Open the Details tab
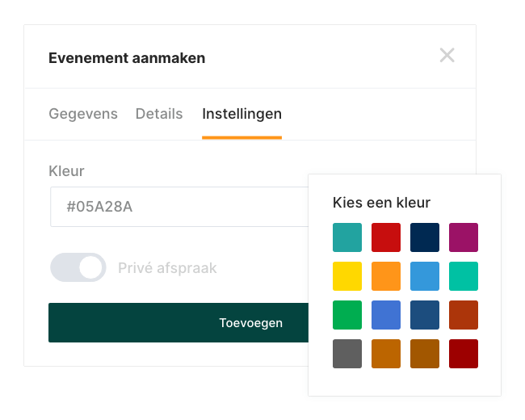Image resolution: width=525 pixels, height=420 pixels. point(159,114)
